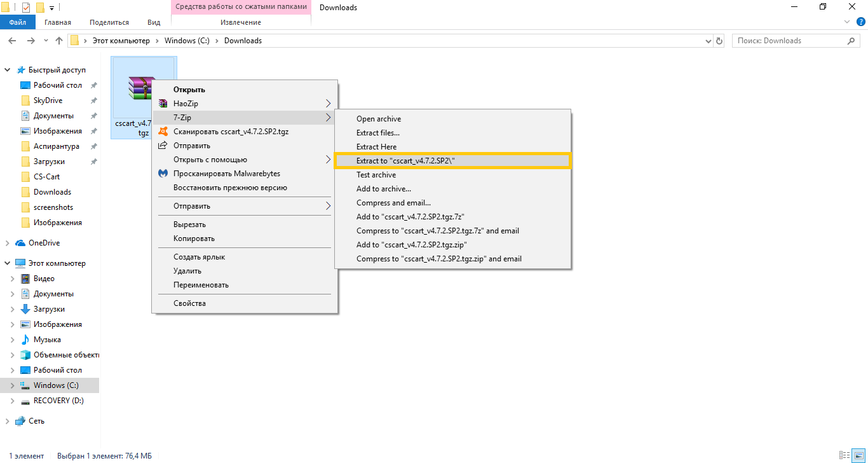Choose Открыть in the context menu
Screen dimensions: 868x463
click(x=243, y=90)
